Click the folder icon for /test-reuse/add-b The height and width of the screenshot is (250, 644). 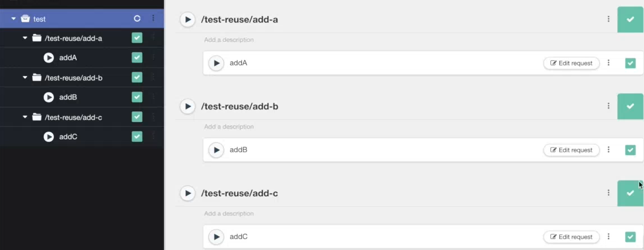pyautogui.click(x=36, y=77)
